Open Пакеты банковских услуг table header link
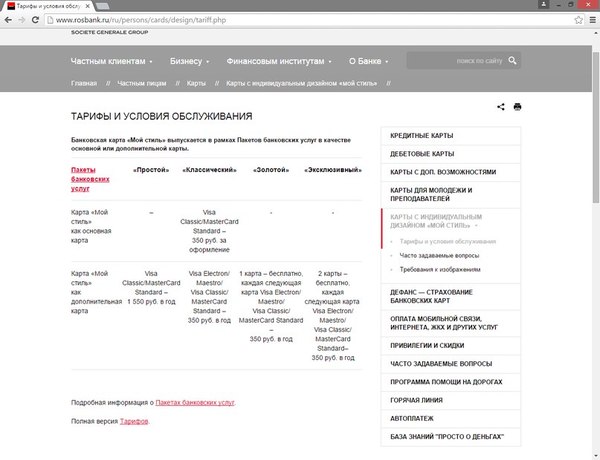This screenshot has height=460, width=600. pos(90,179)
